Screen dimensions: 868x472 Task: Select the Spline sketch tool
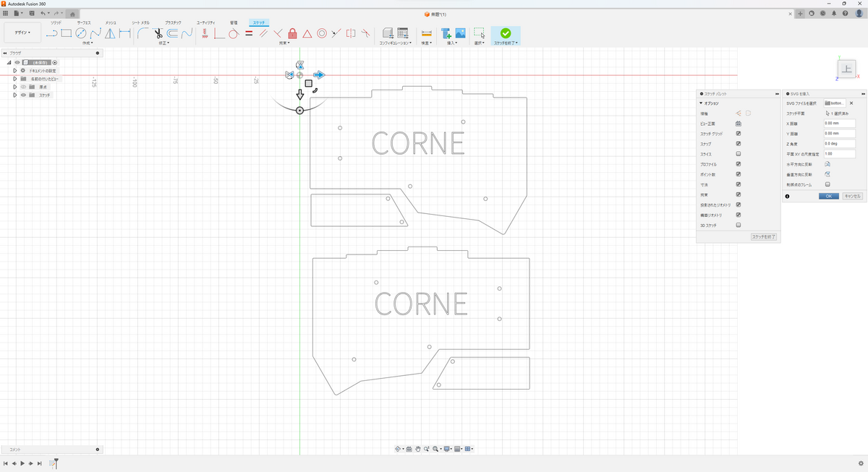(x=95, y=33)
